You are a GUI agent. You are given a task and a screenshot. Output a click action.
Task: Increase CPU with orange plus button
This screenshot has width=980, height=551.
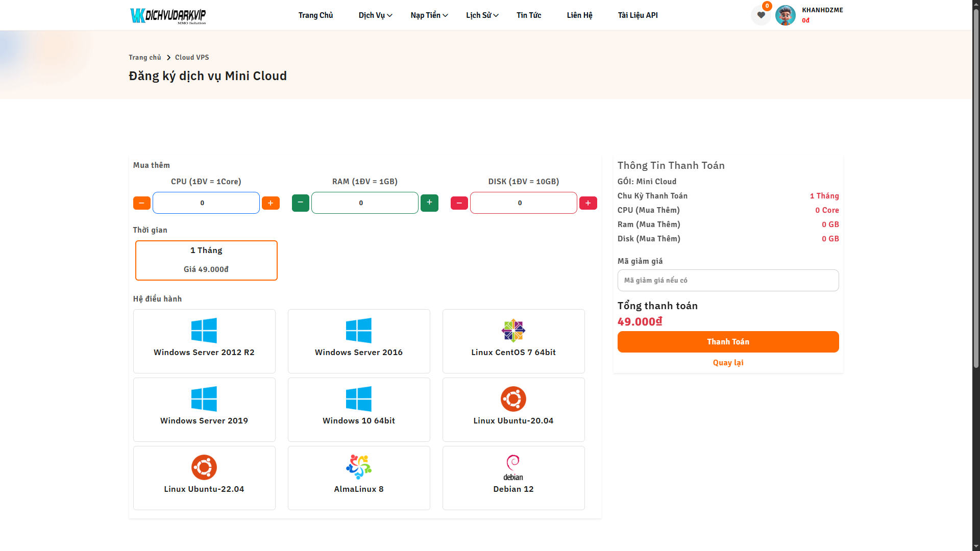tap(271, 203)
